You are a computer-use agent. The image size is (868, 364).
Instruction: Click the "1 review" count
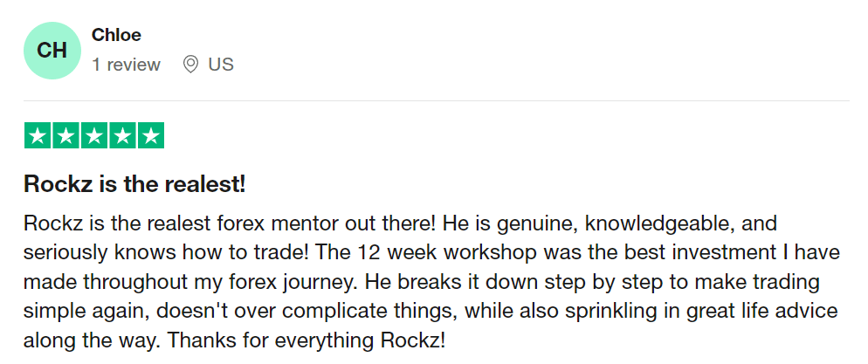(126, 65)
